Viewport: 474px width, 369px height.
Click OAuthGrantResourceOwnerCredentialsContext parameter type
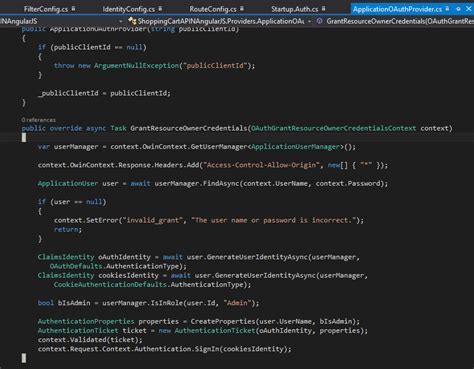[334, 128]
